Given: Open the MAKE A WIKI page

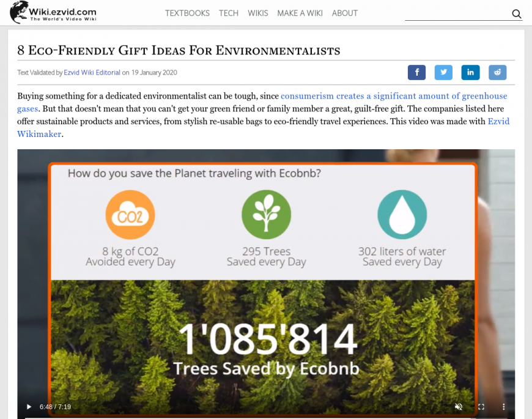Looking at the screenshot, I should (300, 13).
